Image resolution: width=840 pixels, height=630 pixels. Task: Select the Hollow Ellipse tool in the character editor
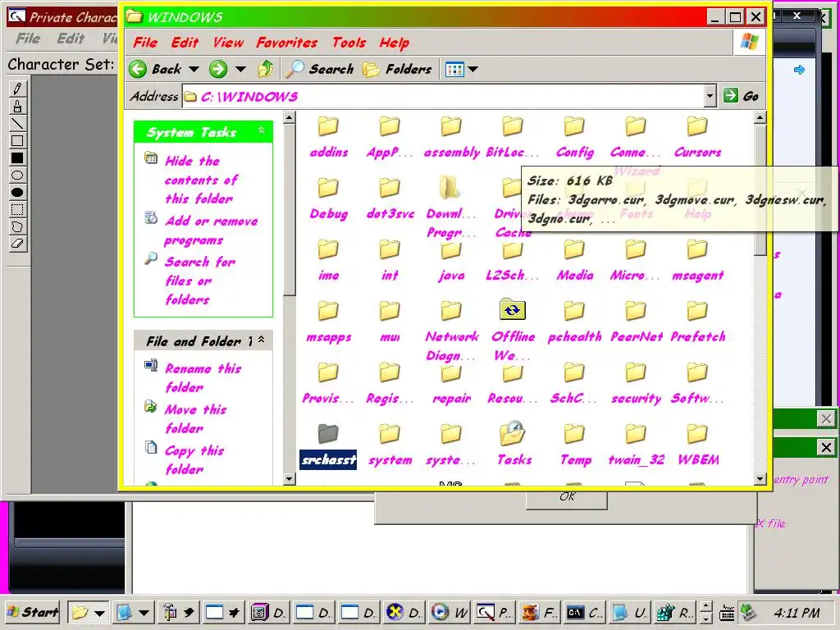pos(17,175)
